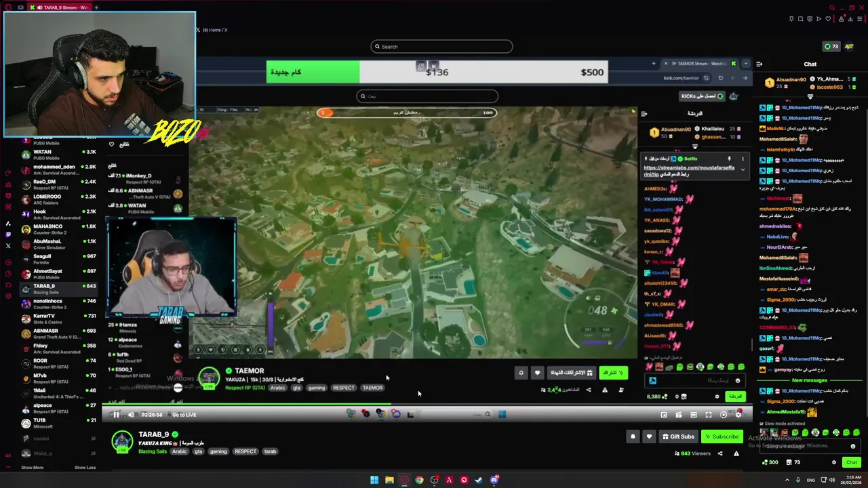Screen dimensions: 868x488
Task: Collapse the Chat panel with the arrow icon
Action: [759, 64]
